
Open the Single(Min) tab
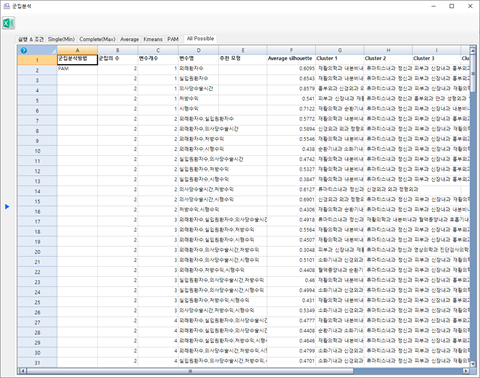tap(61, 39)
